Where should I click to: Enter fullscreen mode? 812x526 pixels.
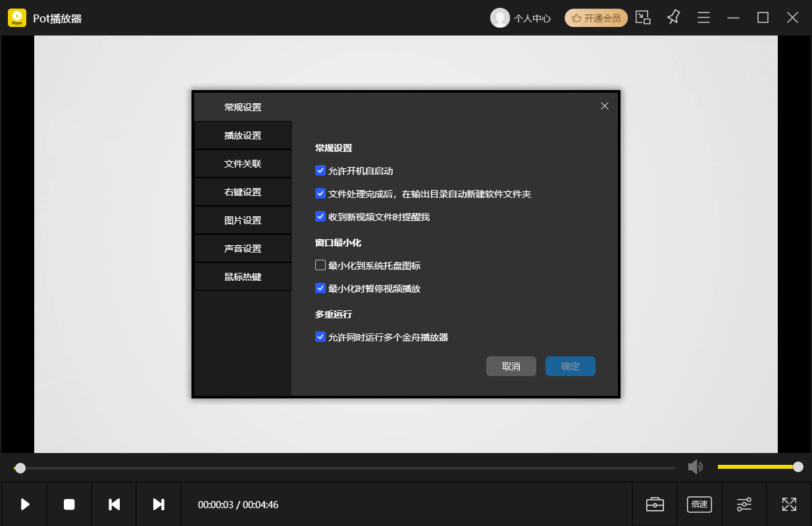point(789,504)
